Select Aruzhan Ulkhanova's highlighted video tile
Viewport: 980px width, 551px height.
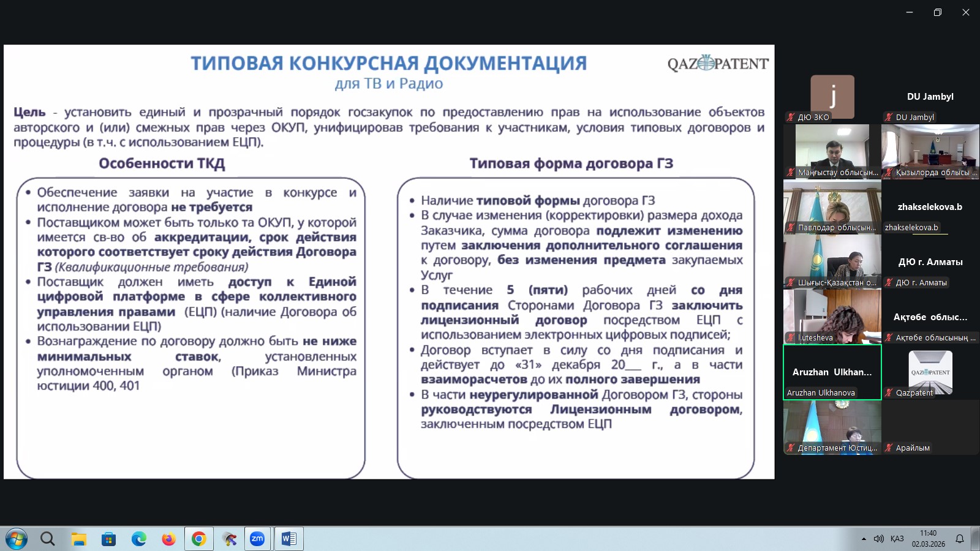click(832, 370)
